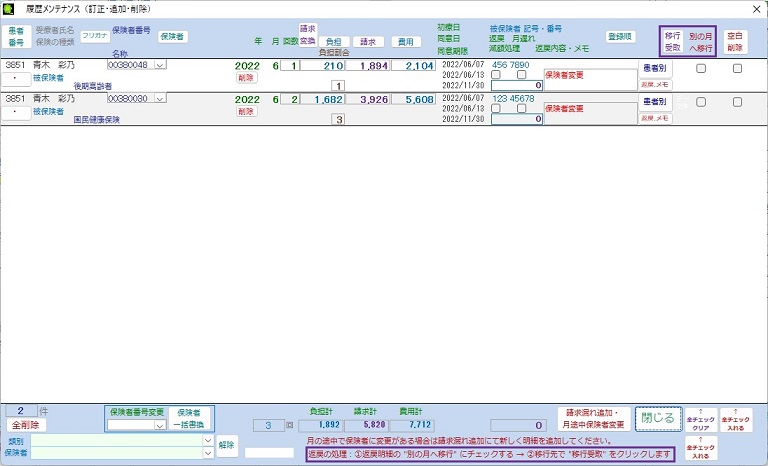Click 削除 in the 国民健康保険 row

246,111
